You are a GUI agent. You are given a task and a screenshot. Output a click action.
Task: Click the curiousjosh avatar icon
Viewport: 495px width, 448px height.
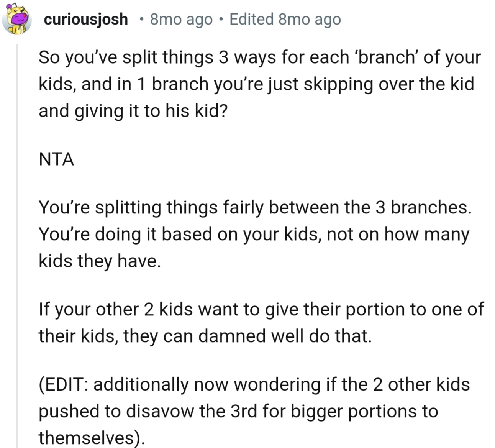(16, 20)
